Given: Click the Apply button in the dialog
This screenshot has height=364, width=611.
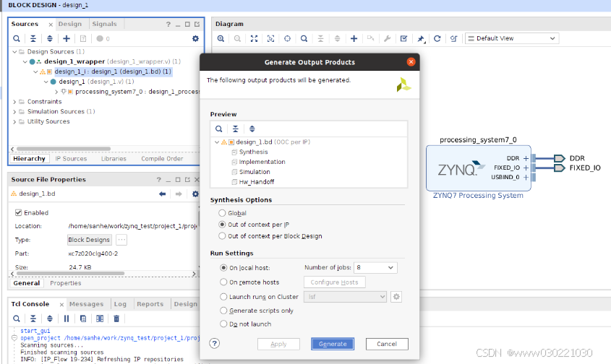Looking at the screenshot, I should click(278, 344).
